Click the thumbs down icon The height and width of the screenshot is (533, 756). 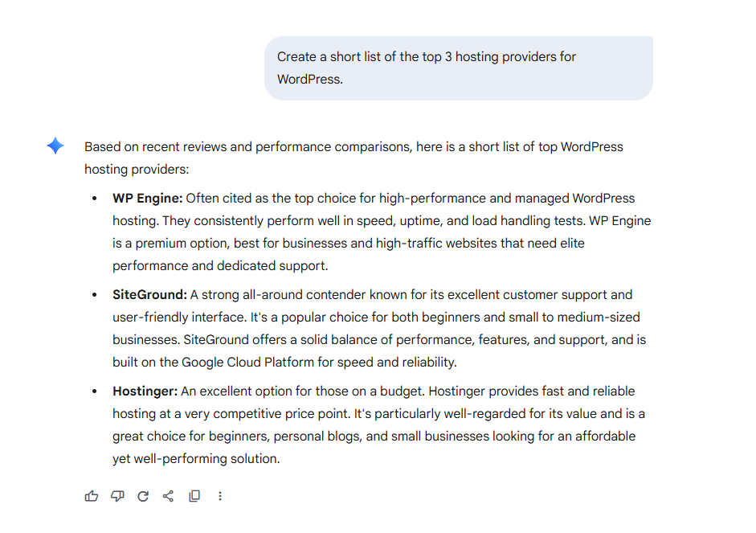[117, 496]
